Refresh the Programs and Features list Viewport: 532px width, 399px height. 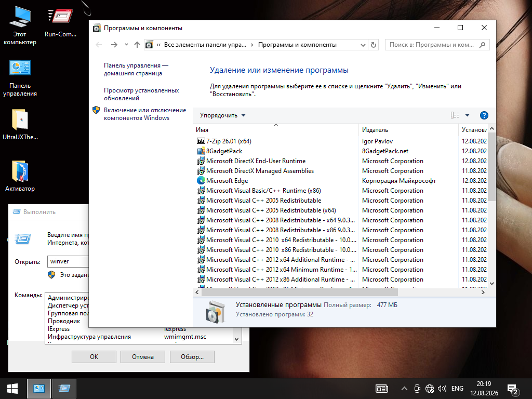(374, 45)
